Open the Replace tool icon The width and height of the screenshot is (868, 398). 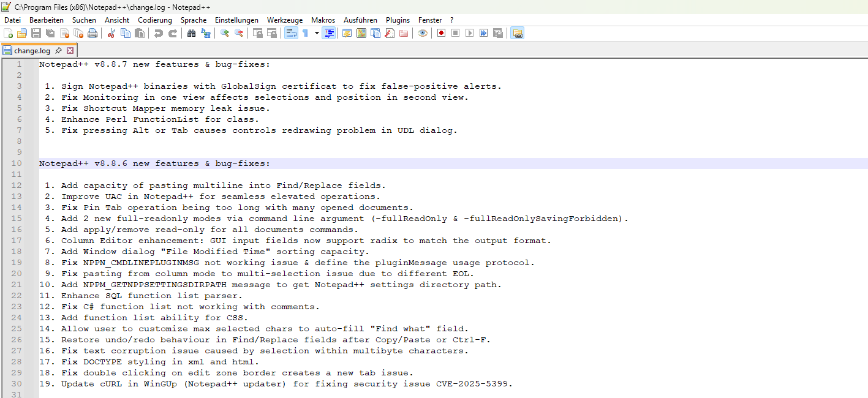205,32
